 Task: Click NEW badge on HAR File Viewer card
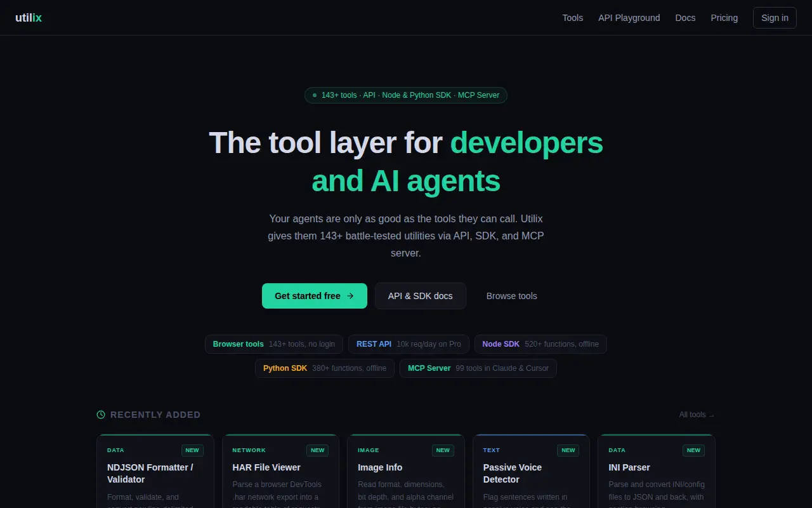point(318,450)
